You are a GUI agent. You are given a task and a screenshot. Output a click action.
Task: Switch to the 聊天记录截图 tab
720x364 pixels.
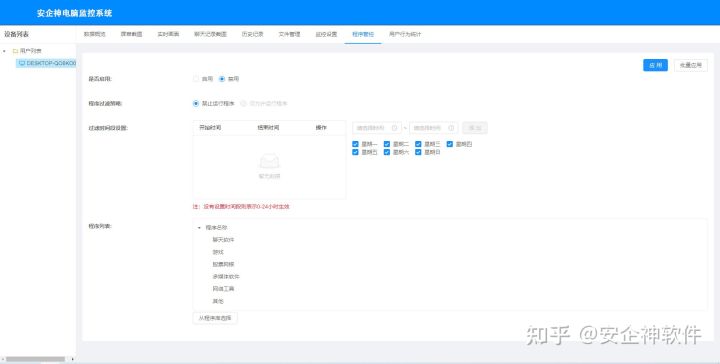point(210,34)
